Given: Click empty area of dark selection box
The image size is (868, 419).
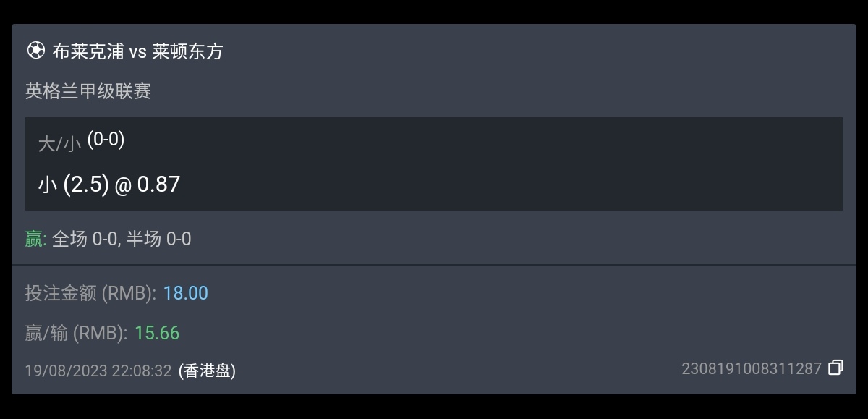Looking at the screenshot, I should 506,164.
